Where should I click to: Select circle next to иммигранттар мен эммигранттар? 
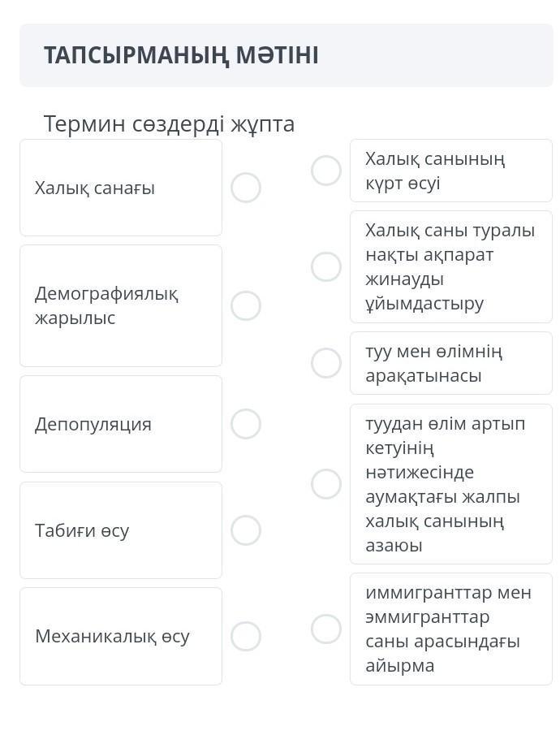point(326,629)
